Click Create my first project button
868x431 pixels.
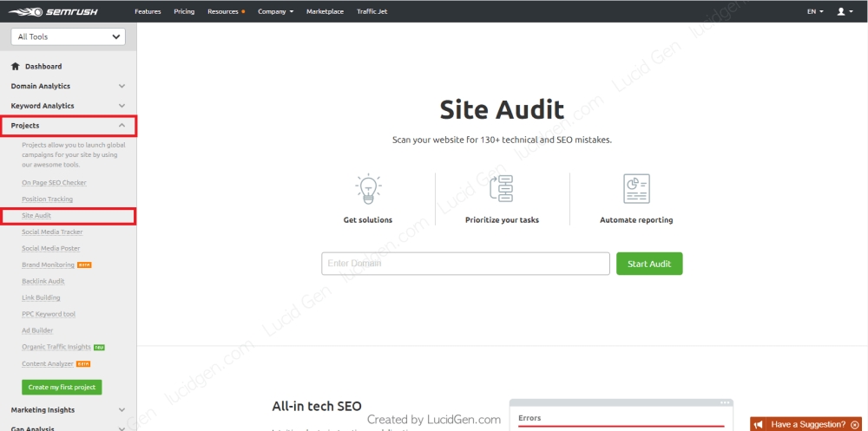(62, 388)
